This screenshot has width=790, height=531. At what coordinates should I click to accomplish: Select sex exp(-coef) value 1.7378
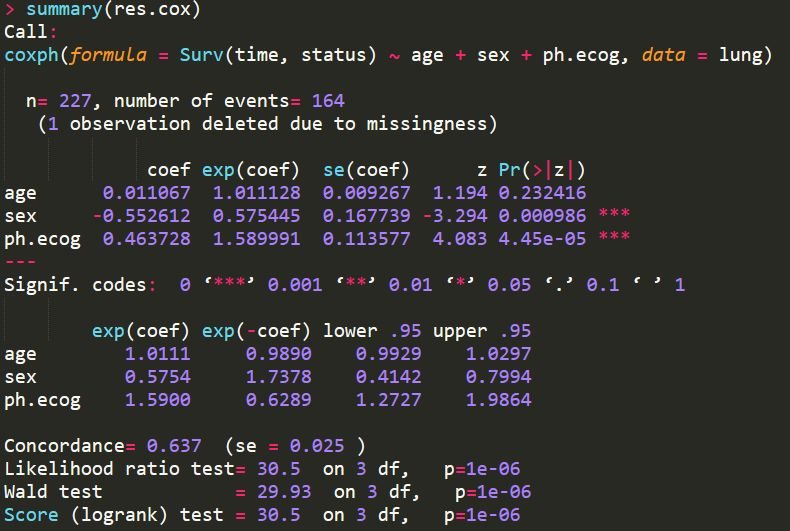pos(279,377)
